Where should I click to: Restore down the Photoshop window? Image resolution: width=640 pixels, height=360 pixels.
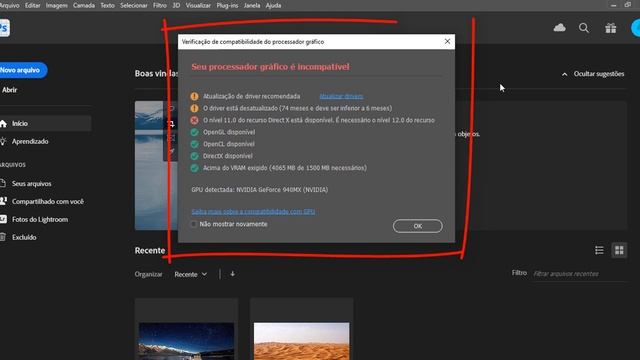pyautogui.click(x=628, y=5)
